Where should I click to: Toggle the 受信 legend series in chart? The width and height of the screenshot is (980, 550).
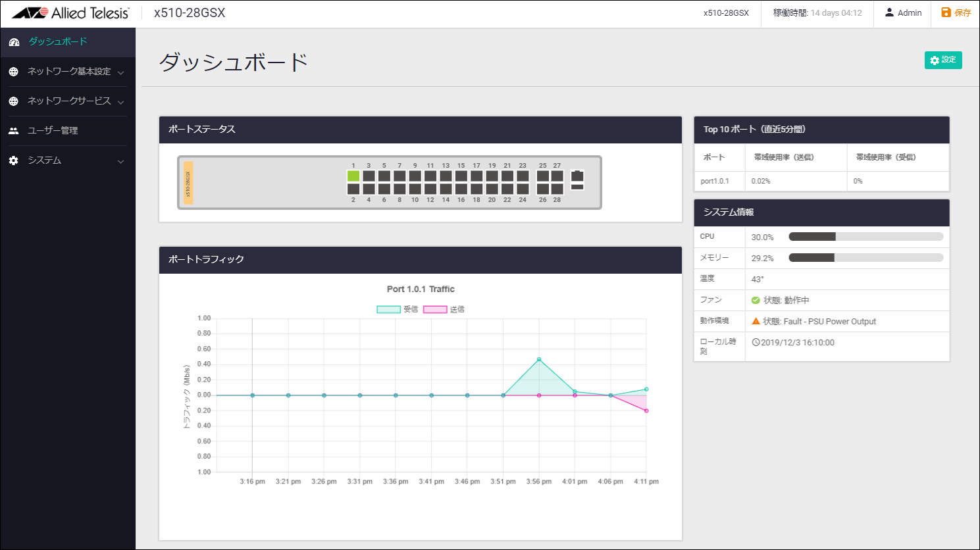(x=388, y=309)
